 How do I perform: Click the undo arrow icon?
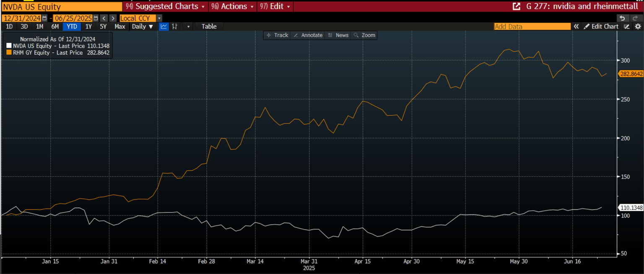[x=623, y=18]
